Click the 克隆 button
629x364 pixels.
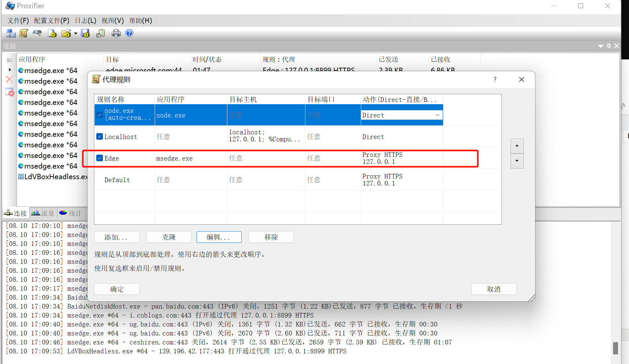[x=169, y=237]
